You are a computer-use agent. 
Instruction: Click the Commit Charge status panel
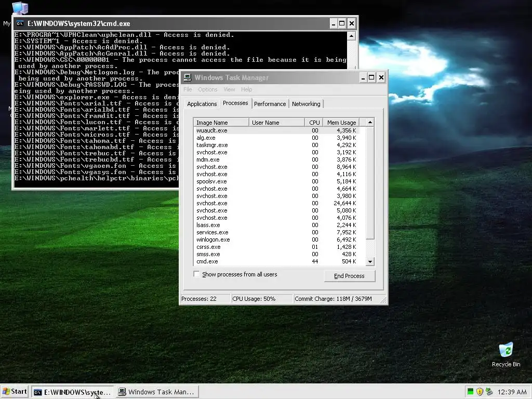(x=338, y=299)
